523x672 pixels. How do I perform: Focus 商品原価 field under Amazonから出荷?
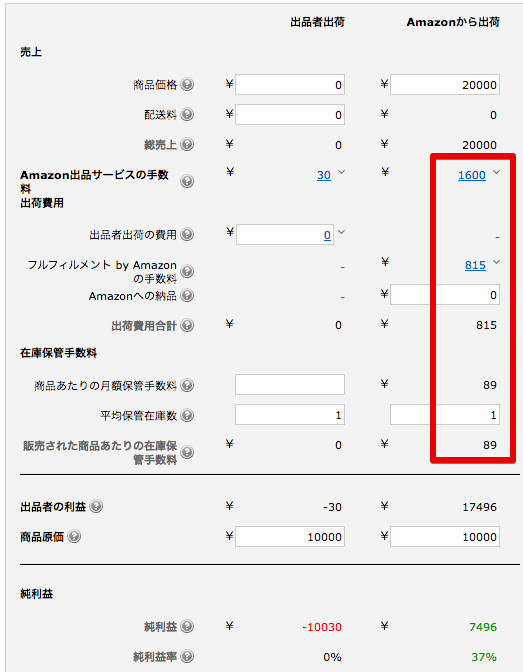(445, 536)
